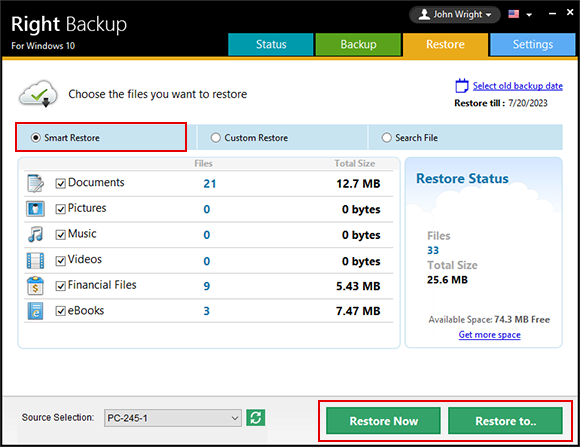Refresh the source selection list

click(x=256, y=418)
